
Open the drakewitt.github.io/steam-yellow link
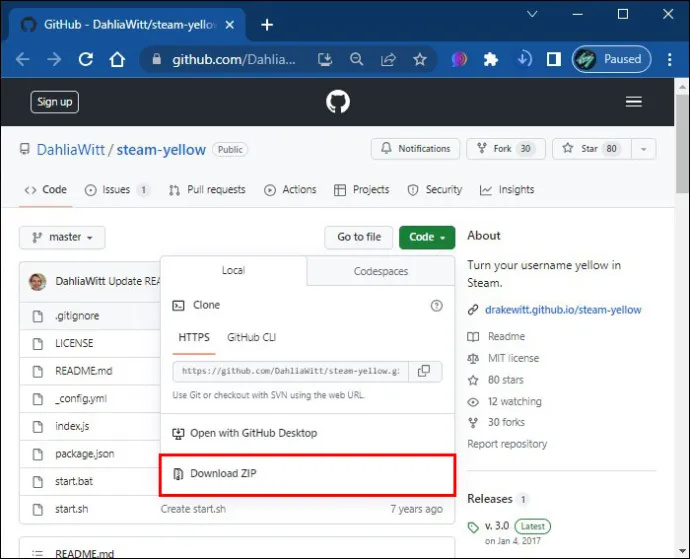[x=563, y=310]
